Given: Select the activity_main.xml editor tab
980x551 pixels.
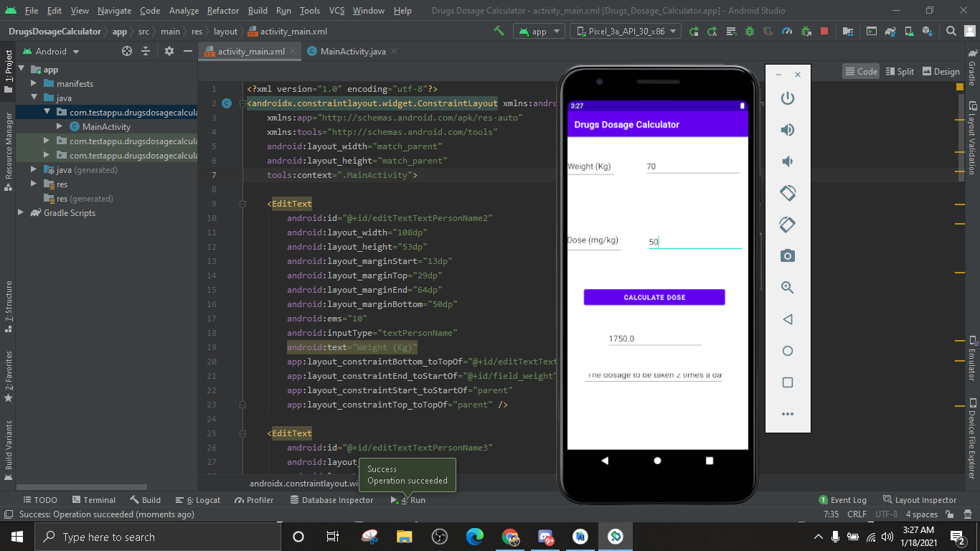Looking at the screenshot, I should click(x=249, y=51).
